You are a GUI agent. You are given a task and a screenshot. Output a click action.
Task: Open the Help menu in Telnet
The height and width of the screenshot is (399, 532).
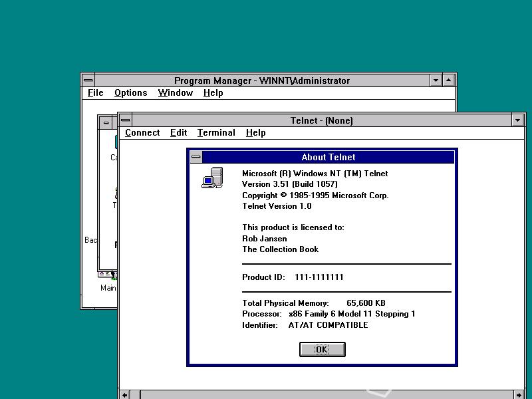pyautogui.click(x=255, y=132)
